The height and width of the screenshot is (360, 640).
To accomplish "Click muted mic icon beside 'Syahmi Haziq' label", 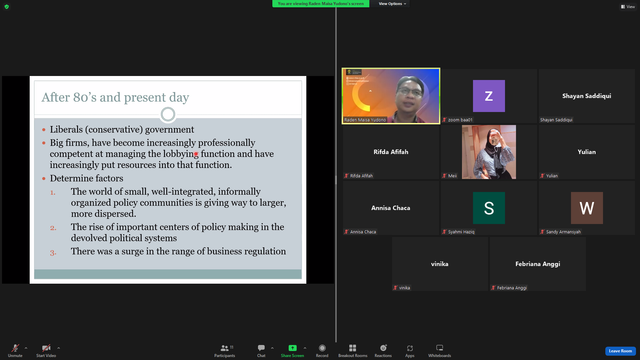I will click(x=444, y=232).
